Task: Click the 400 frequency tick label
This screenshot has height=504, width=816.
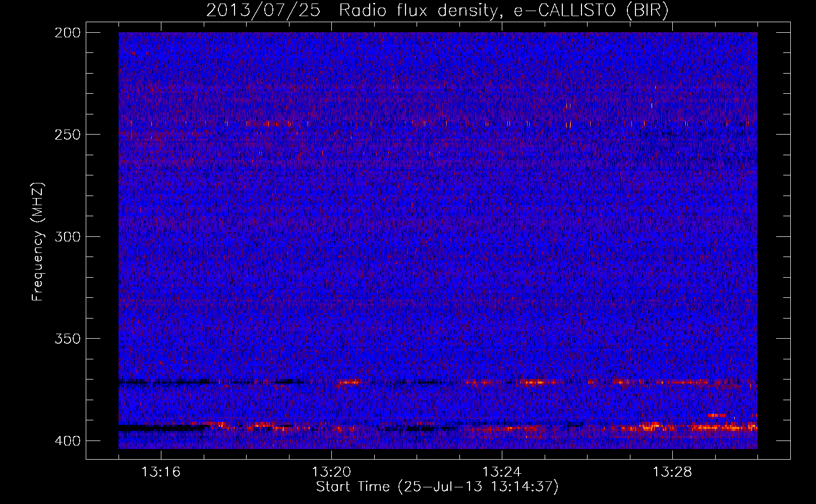Action: tap(67, 440)
